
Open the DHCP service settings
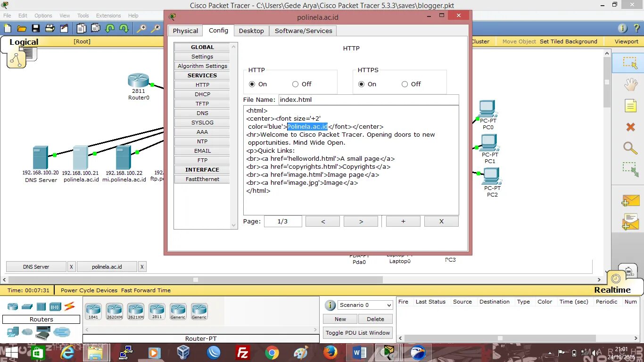coord(202,94)
